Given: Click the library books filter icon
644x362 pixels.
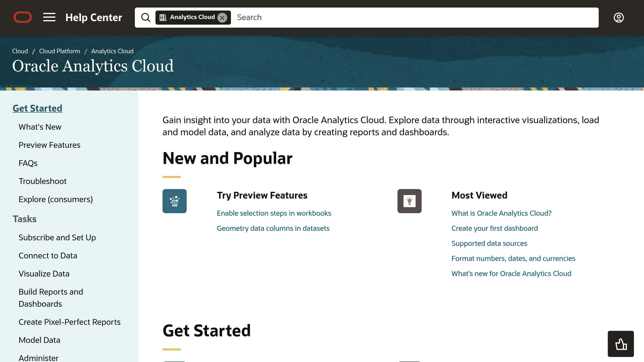Looking at the screenshot, I should (x=163, y=18).
